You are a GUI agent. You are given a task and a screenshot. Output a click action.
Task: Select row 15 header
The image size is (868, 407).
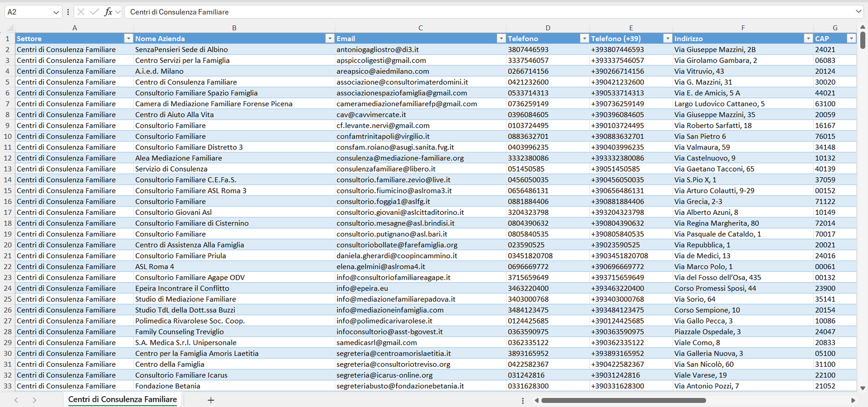tap(7, 190)
